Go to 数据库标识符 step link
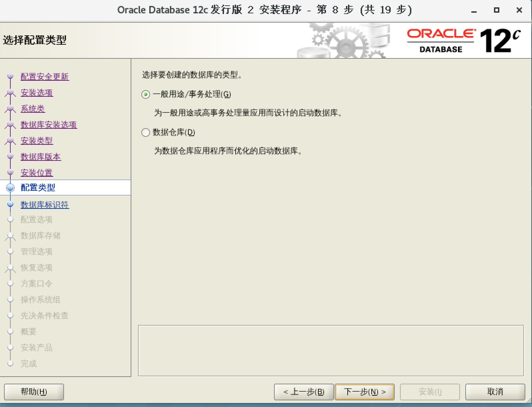Viewport: 532px width, 407px height. pos(45,205)
